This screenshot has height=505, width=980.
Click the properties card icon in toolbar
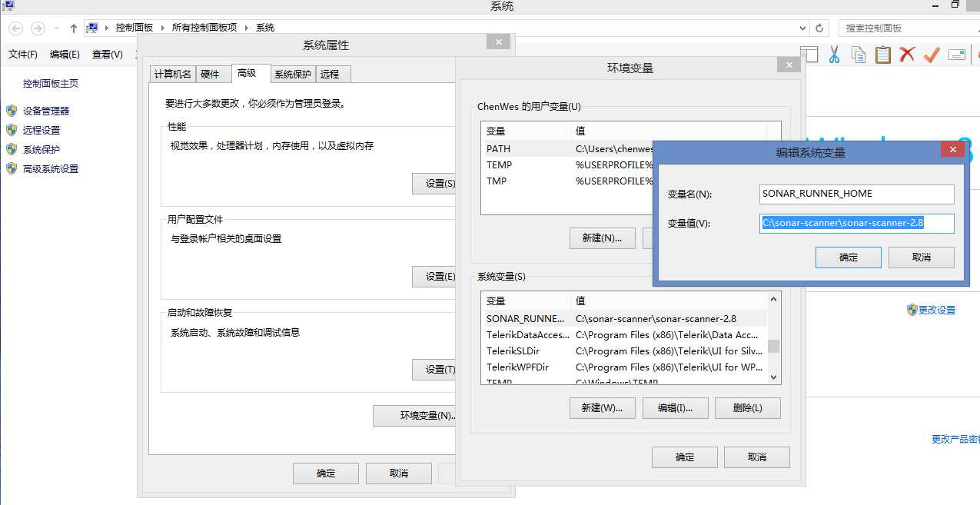(x=957, y=55)
